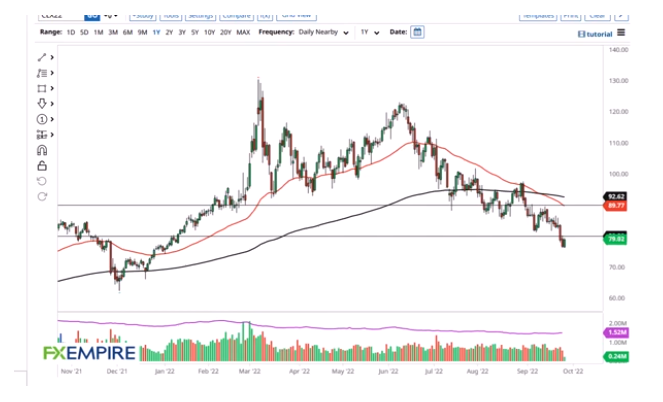Expand the arrow markers submenu chevron
This screenshot has height=402, width=663.
click(x=52, y=104)
